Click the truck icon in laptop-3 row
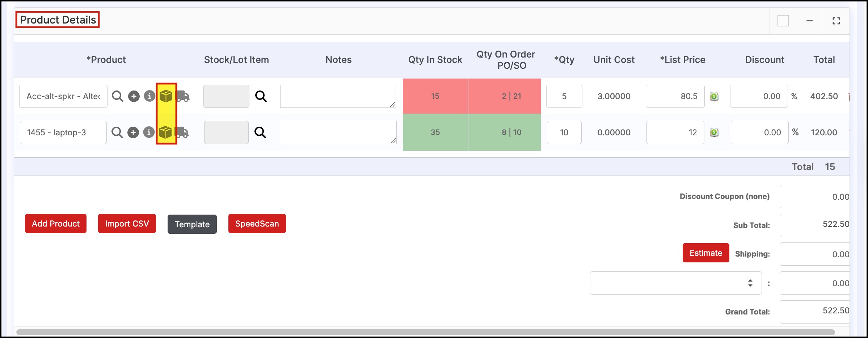The image size is (868, 338). point(182,132)
